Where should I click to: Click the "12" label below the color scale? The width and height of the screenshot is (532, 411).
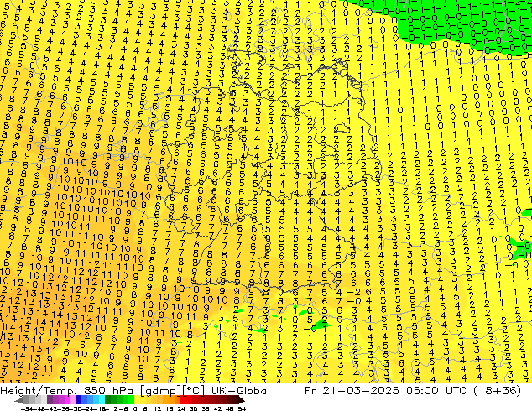tap(157, 408)
